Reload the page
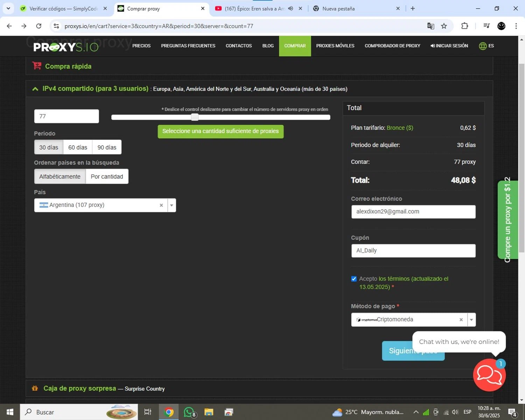Screen dimensions: 525x420 (39, 26)
